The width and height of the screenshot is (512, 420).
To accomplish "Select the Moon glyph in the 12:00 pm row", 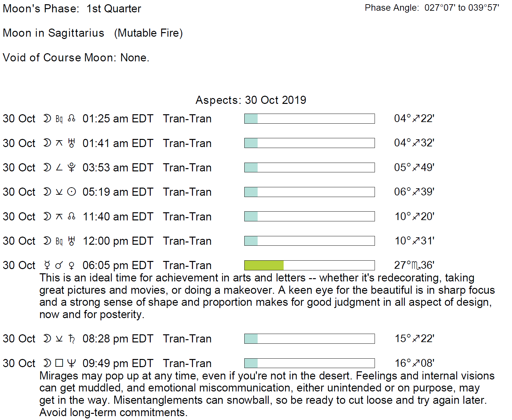I will point(47,241).
